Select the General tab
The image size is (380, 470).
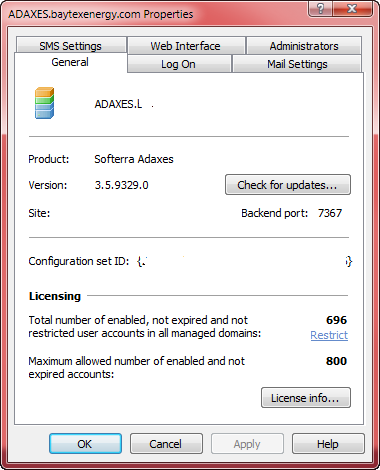click(70, 62)
